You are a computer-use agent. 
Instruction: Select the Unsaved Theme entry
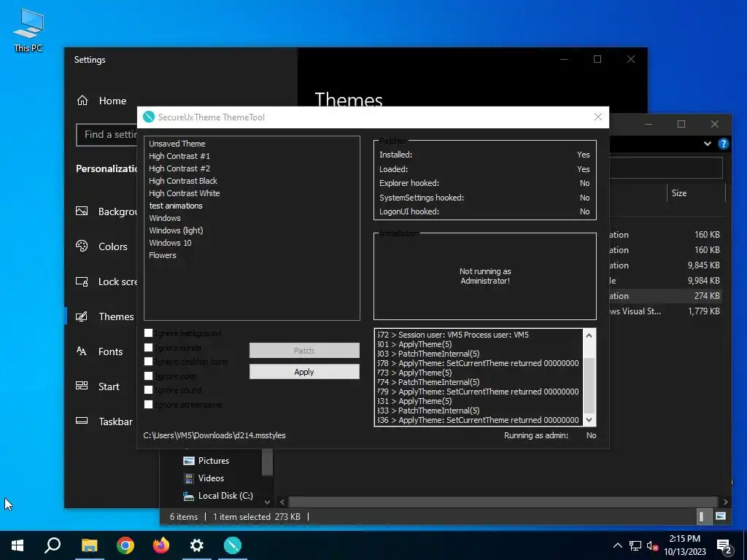[177, 144]
